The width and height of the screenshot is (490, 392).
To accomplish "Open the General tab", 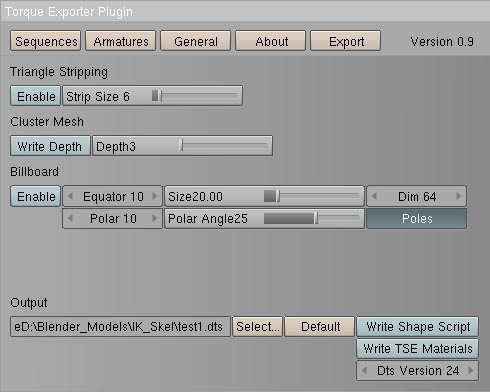I will click(196, 41).
